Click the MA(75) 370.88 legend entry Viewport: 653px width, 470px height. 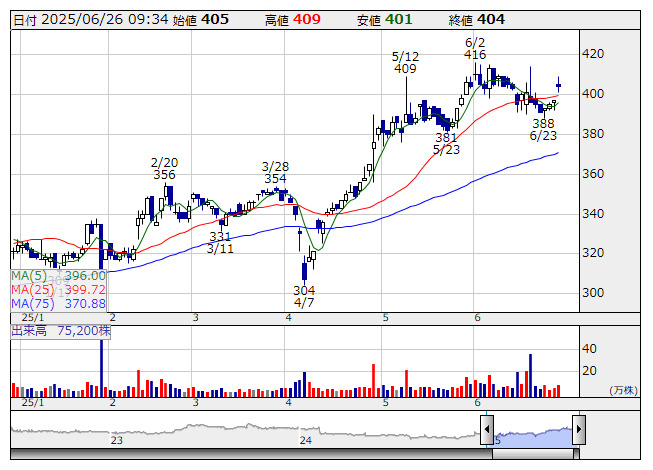[x=58, y=304]
